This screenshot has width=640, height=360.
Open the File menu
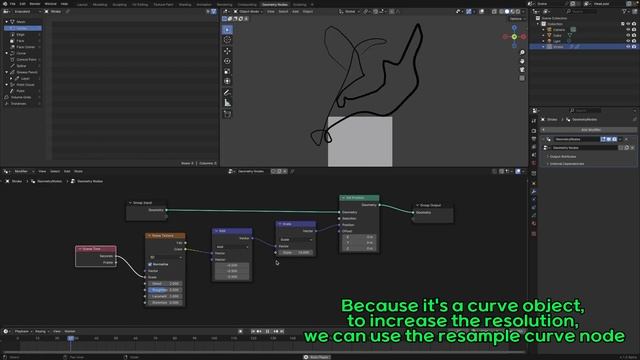click(x=13, y=4)
